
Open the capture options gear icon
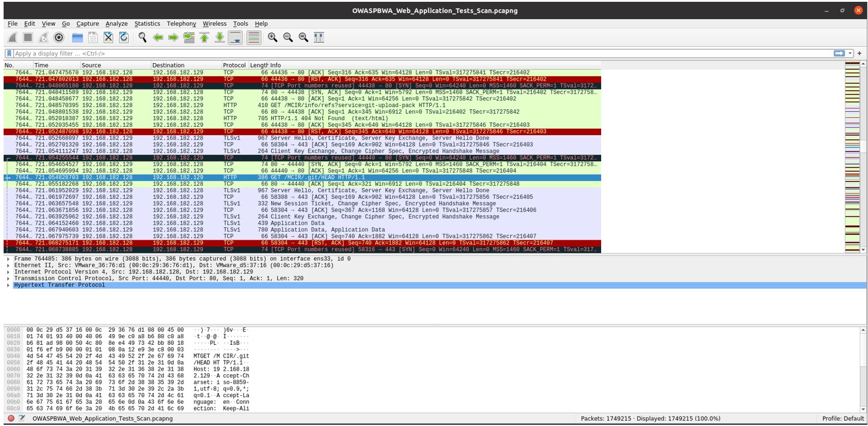point(59,37)
